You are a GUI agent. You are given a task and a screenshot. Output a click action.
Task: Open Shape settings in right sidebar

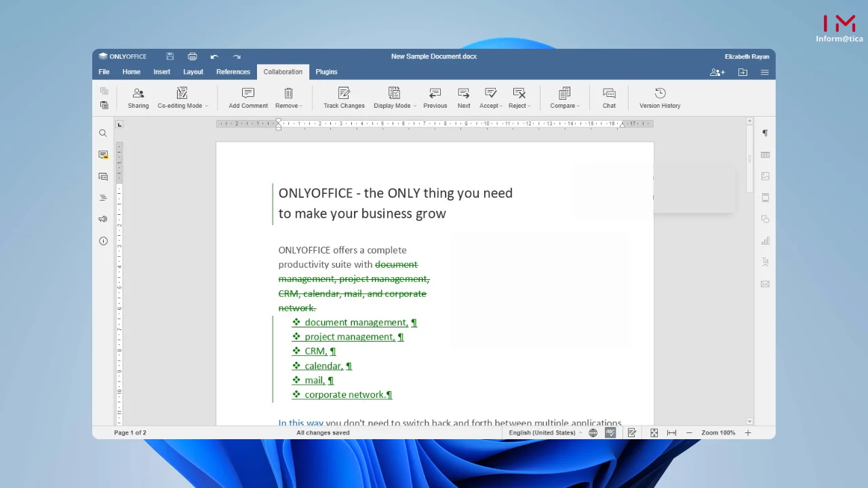[x=765, y=219]
